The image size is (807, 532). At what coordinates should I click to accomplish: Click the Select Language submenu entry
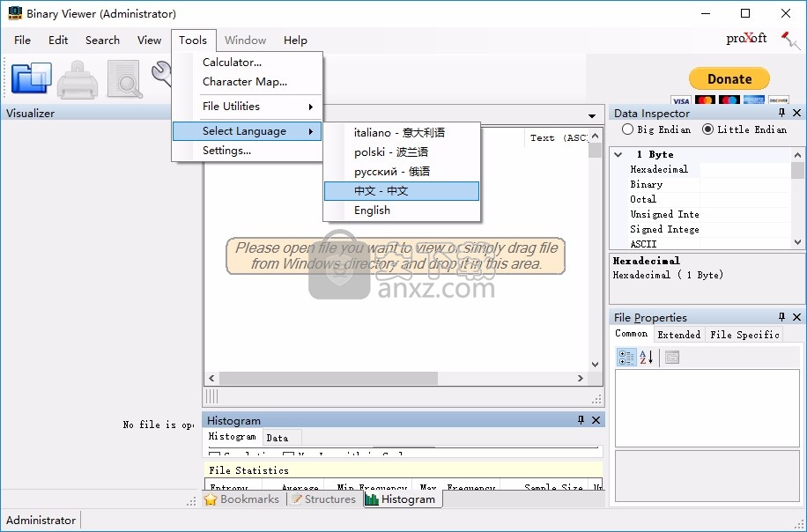coord(247,130)
